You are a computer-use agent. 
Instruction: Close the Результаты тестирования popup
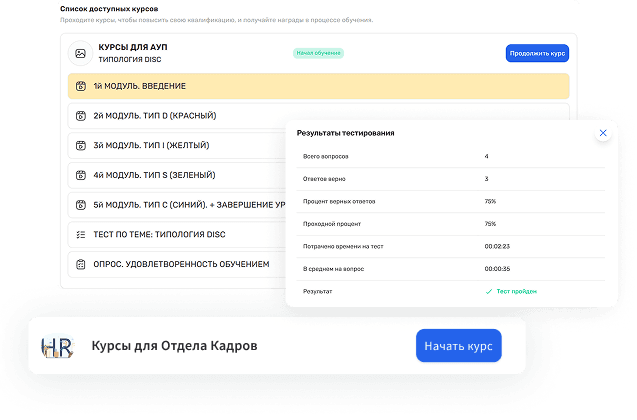coord(603,133)
